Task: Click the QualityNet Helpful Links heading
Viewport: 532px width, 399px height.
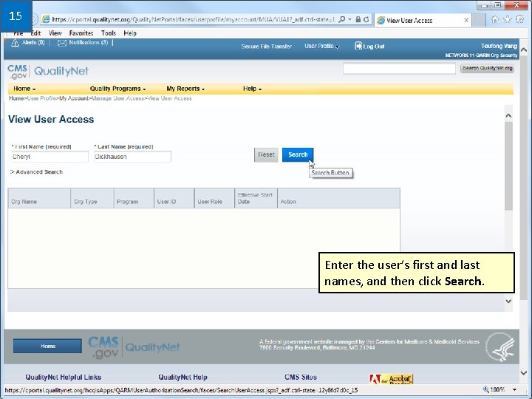Action: (x=63, y=377)
